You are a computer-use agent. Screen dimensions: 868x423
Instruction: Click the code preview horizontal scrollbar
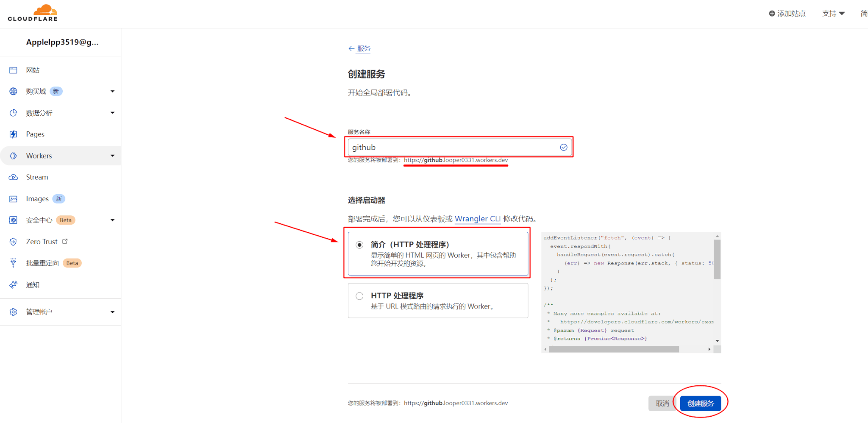point(614,349)
